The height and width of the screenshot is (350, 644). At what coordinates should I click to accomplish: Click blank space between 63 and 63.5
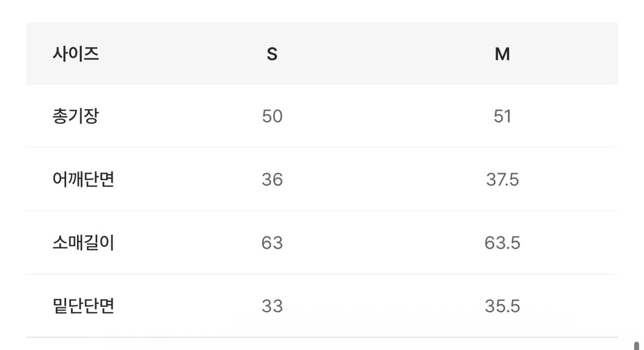(387, 243)
